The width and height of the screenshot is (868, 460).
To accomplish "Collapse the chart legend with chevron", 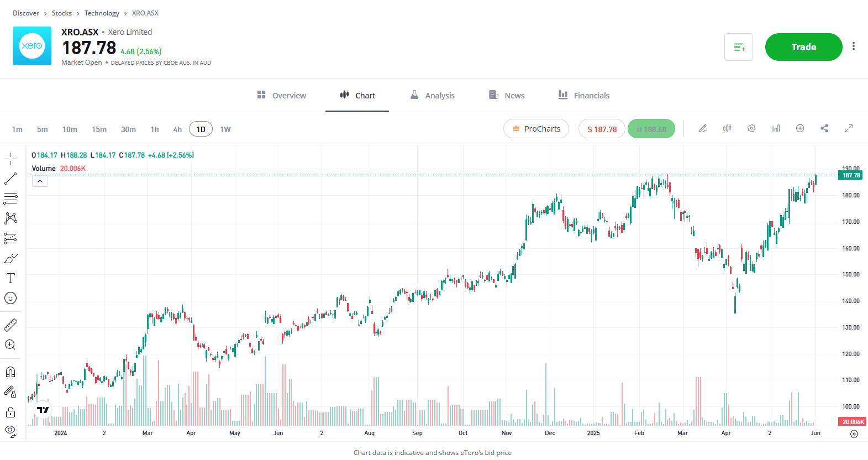I will click(40, 181).
